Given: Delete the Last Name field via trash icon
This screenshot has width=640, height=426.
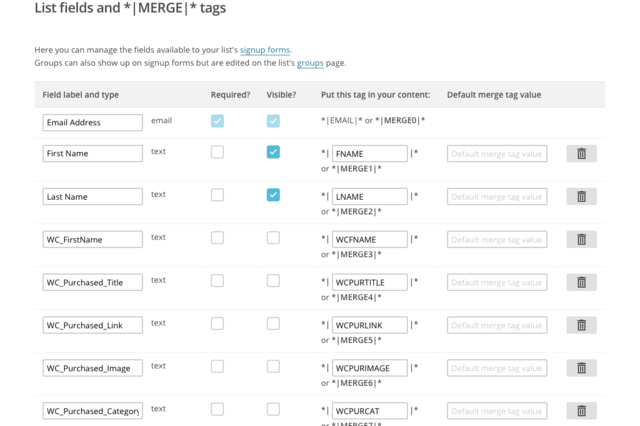Looking at the screenshot, I should pos(581,197).
